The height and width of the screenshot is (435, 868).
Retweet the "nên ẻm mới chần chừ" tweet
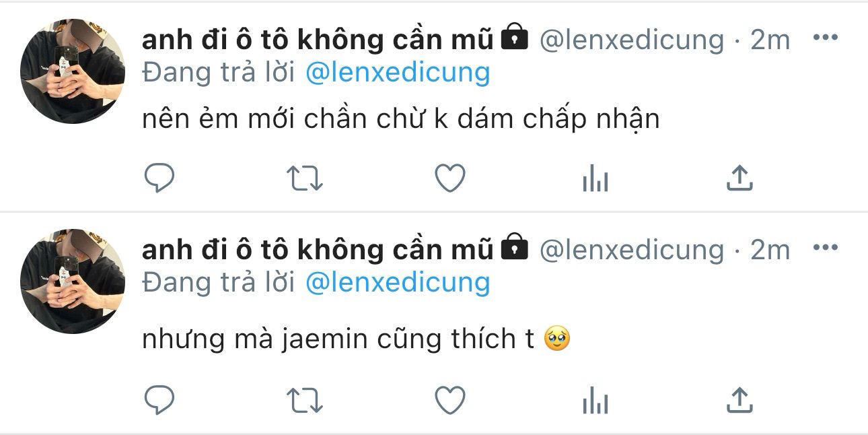click(x=305, y=178)
